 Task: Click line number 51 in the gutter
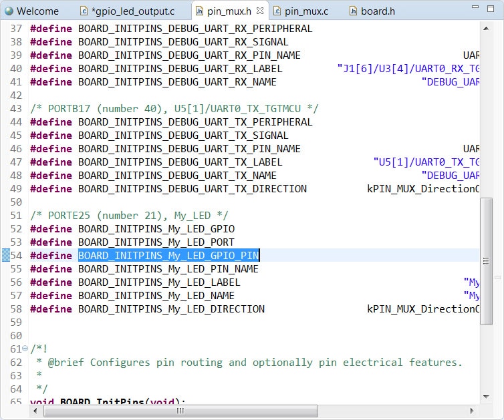coord(16,215)
